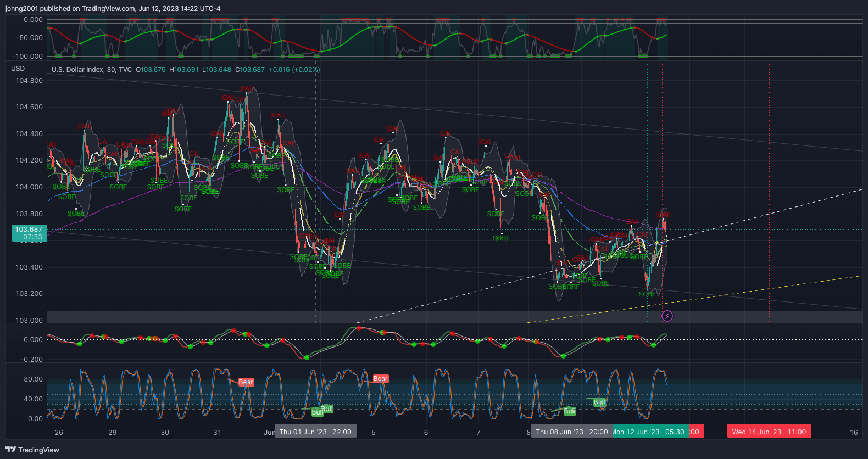Image resolution: width=868 pixels, height=459 pixels.
Task: Click the 104.600 price axis label
Action: tap(29, 107)
